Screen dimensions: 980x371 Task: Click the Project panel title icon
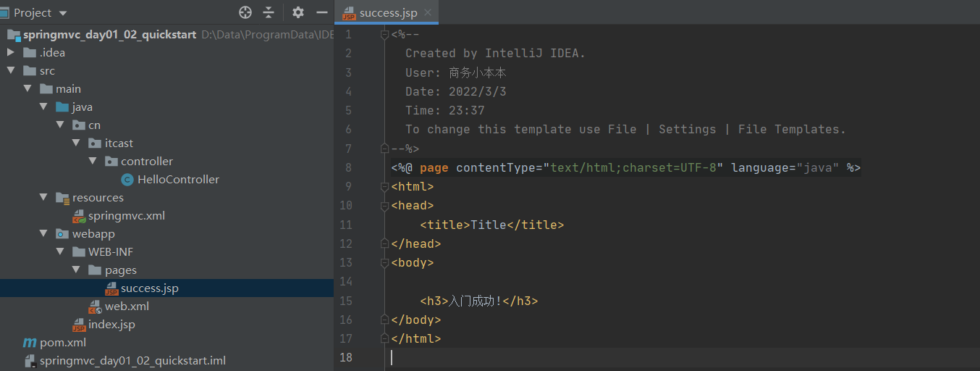[x=6, y=12]
